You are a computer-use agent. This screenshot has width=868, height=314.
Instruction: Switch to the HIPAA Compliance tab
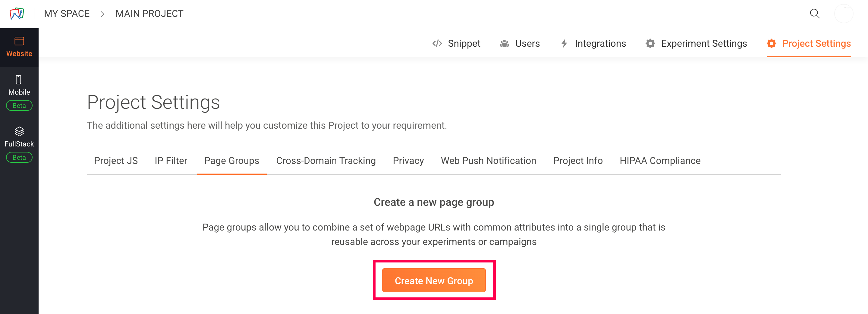(660, 161)
